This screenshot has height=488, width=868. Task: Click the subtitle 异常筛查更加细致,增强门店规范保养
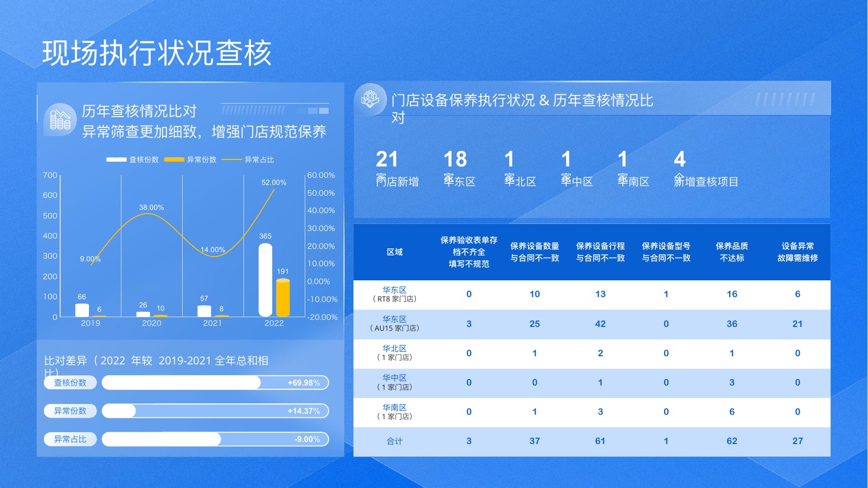pyautogui.click(x=204, y=132)
